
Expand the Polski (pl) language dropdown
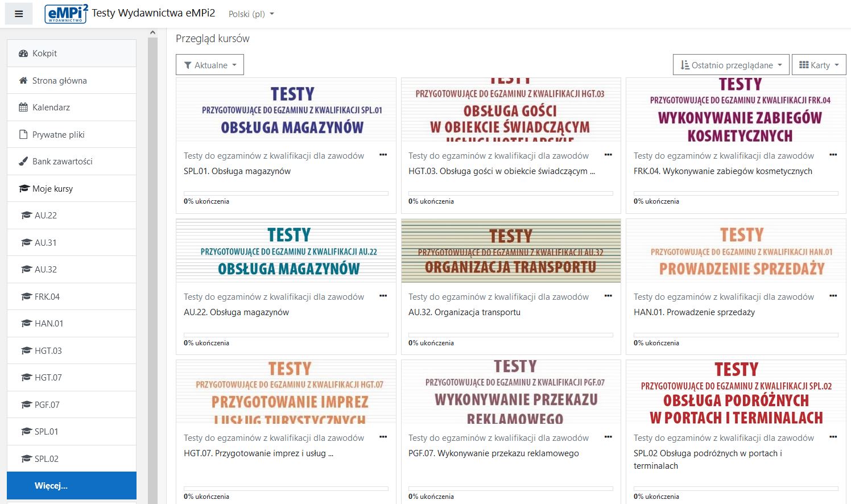click(x=251, y=14)
